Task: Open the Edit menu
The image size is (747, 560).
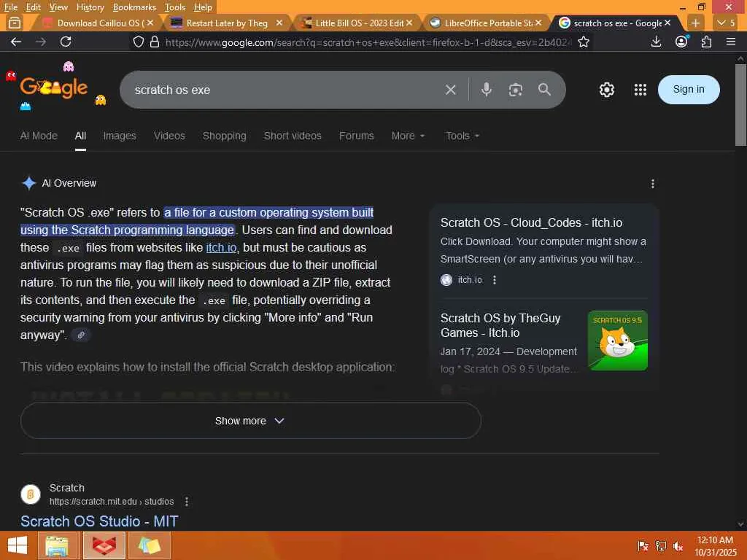Action: (x=33, y=7)
